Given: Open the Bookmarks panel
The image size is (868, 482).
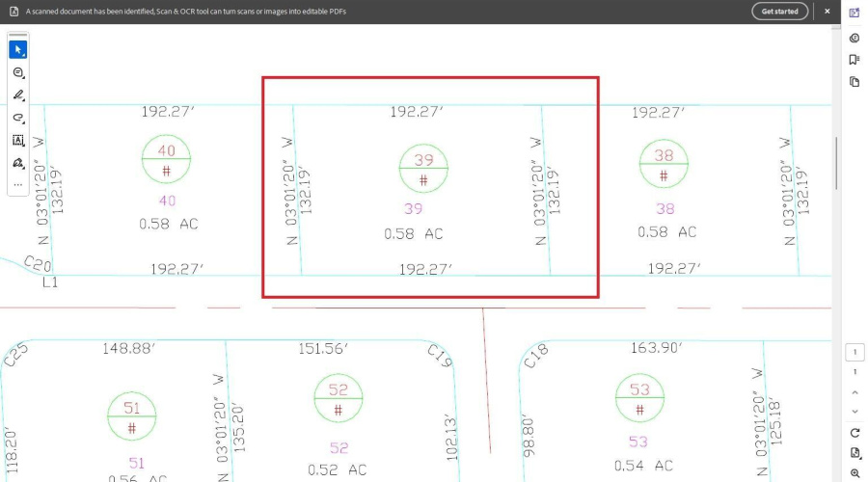Looking at the screenshot, I should [x=854, y=60].
